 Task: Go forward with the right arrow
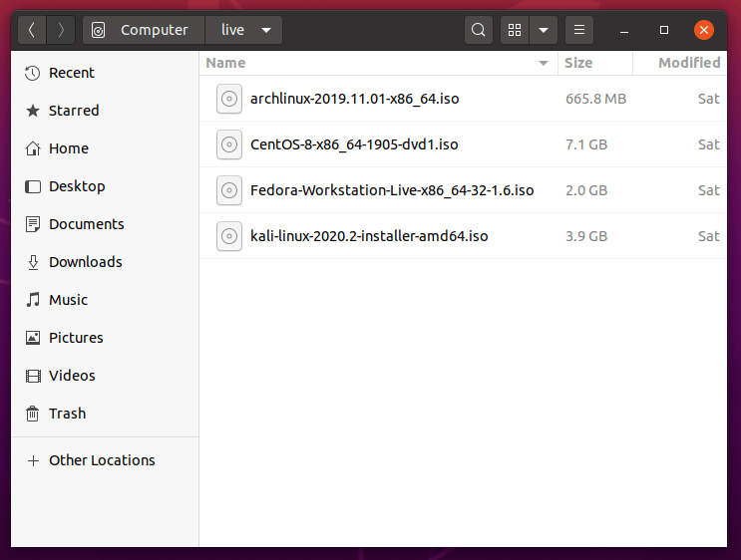[x=61, y=30]
